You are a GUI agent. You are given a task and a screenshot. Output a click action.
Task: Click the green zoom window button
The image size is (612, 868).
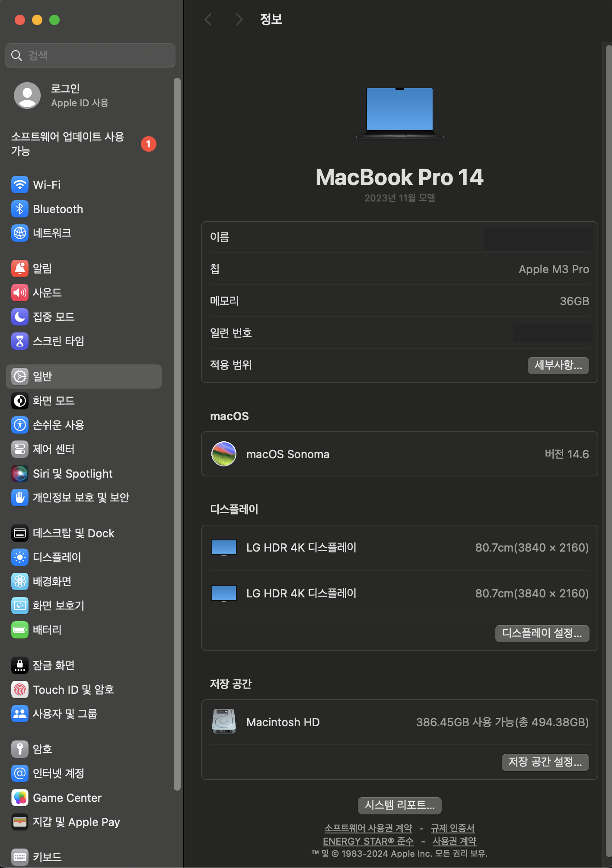54,20
